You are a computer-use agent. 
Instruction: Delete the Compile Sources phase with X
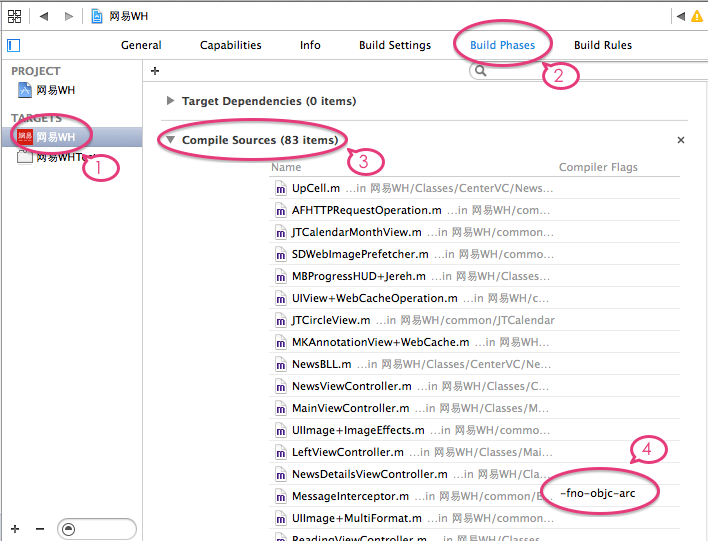click(681, 140)
